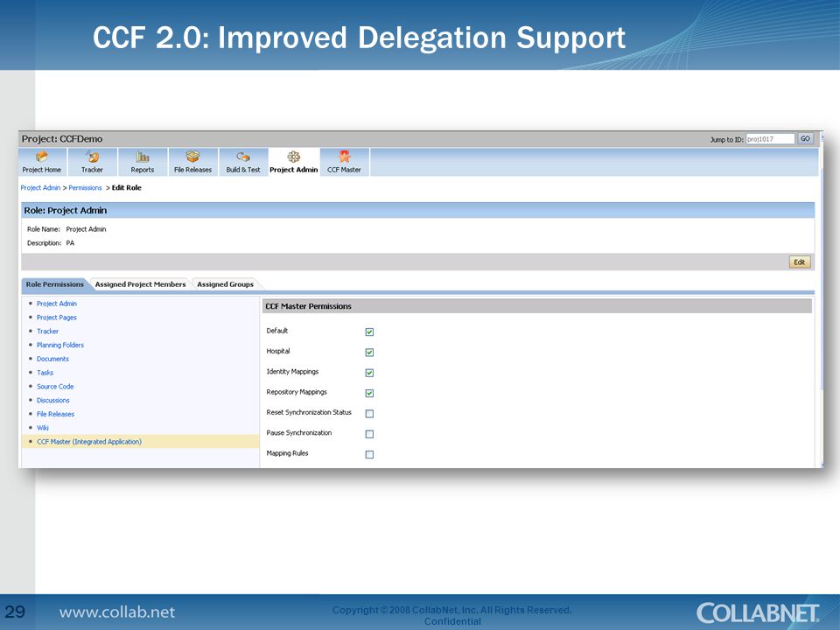840x630 pixels.
Task: Enable the Mapping Rules checkbox
Action: (369, 454)
